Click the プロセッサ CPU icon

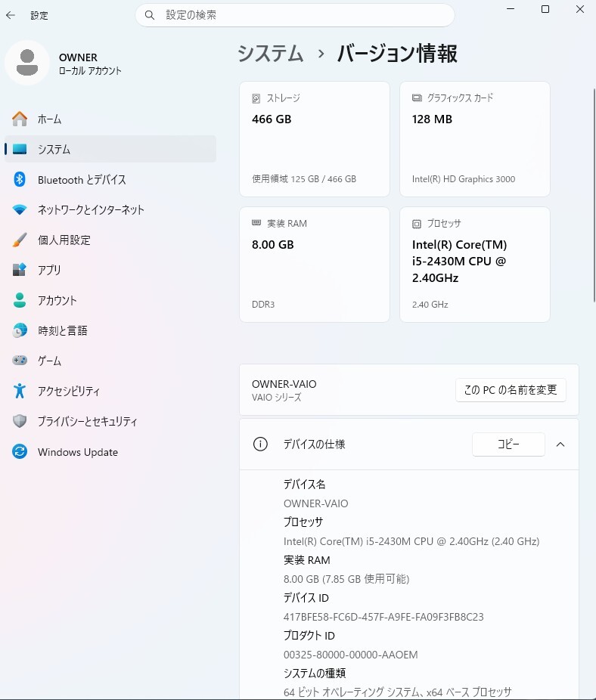point(417,224)
